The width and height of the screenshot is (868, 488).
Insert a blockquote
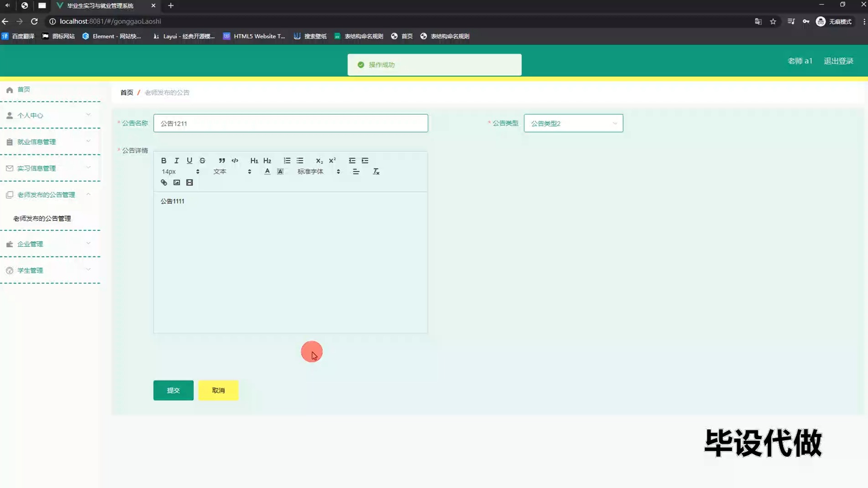[x=222, y=160]
